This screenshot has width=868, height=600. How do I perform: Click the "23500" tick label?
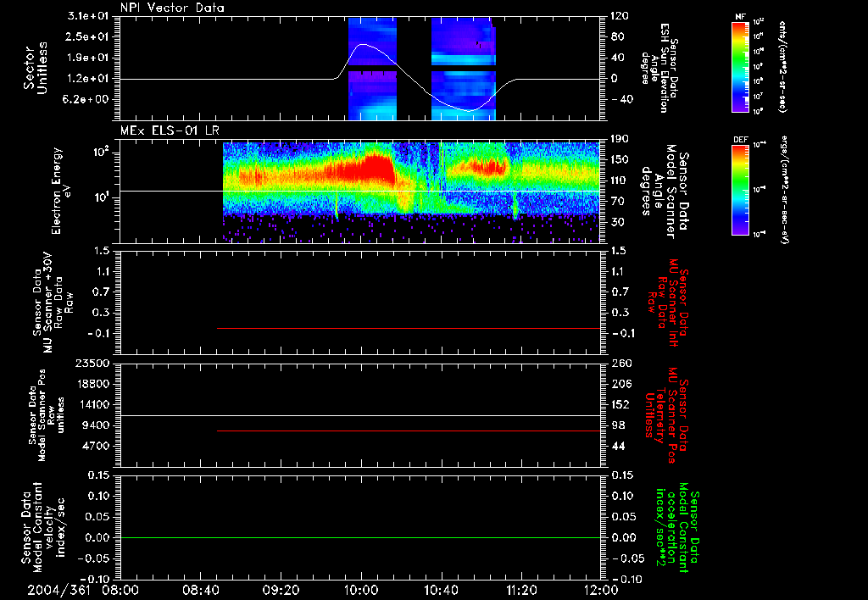pyautogui.click(x=92, y=363)
